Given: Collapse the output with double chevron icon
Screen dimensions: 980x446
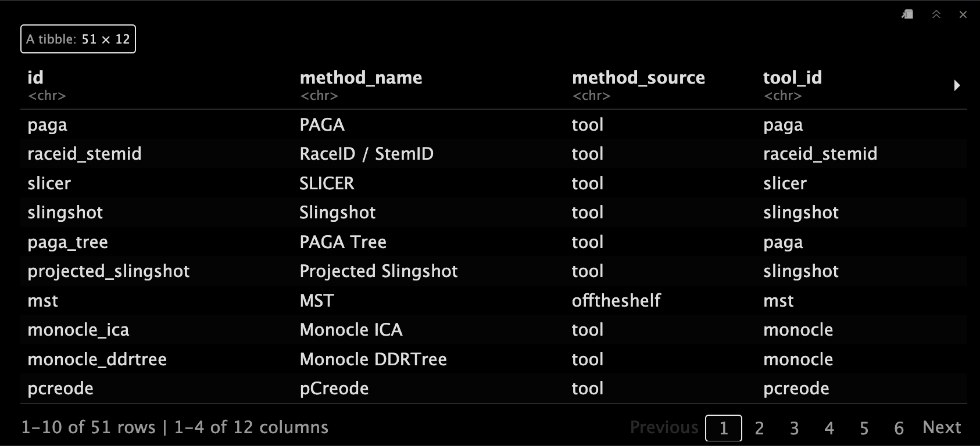Looking at the screenshot, I should click(936, 15).
